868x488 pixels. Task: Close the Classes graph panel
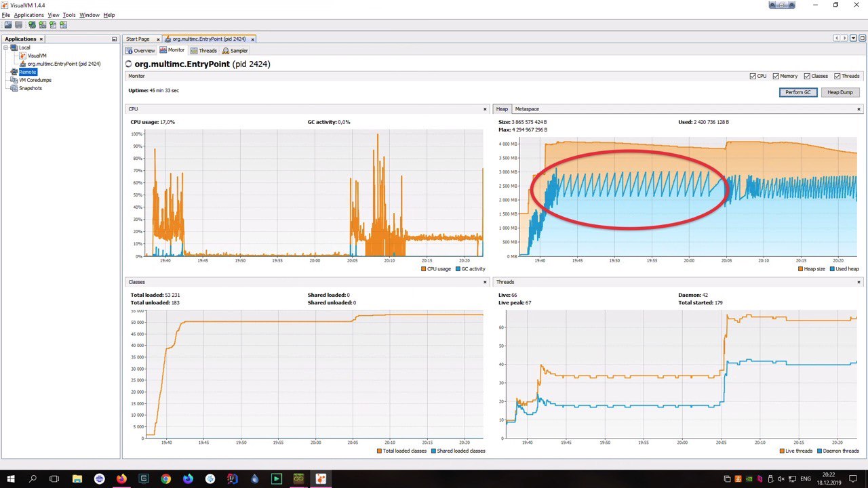coord(485,282)
